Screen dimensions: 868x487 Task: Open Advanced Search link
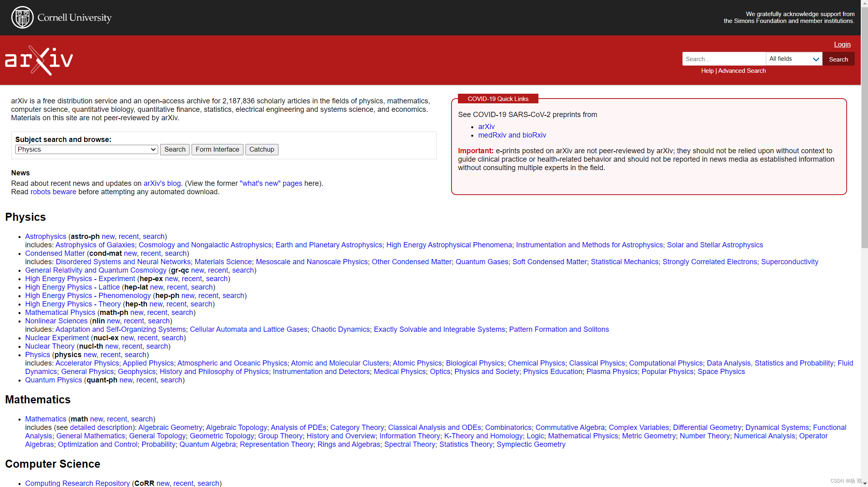click(742, 71)
